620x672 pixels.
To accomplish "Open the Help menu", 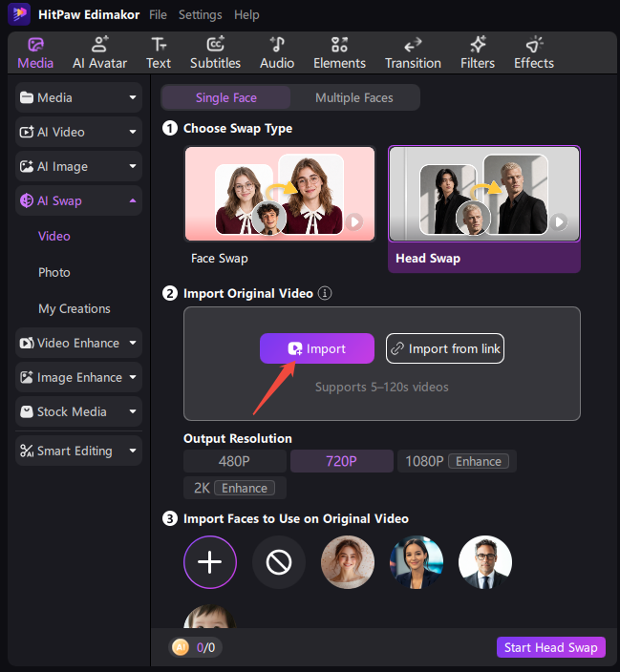I will [x=246, y=15].
